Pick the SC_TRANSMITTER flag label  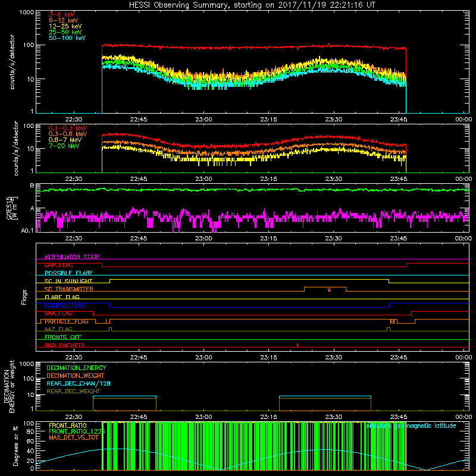[69, 289]
